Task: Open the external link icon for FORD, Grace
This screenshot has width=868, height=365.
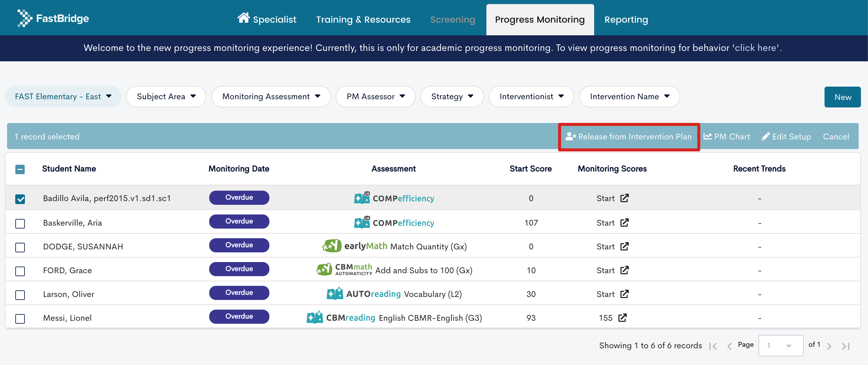Action: tap(625, 270)
